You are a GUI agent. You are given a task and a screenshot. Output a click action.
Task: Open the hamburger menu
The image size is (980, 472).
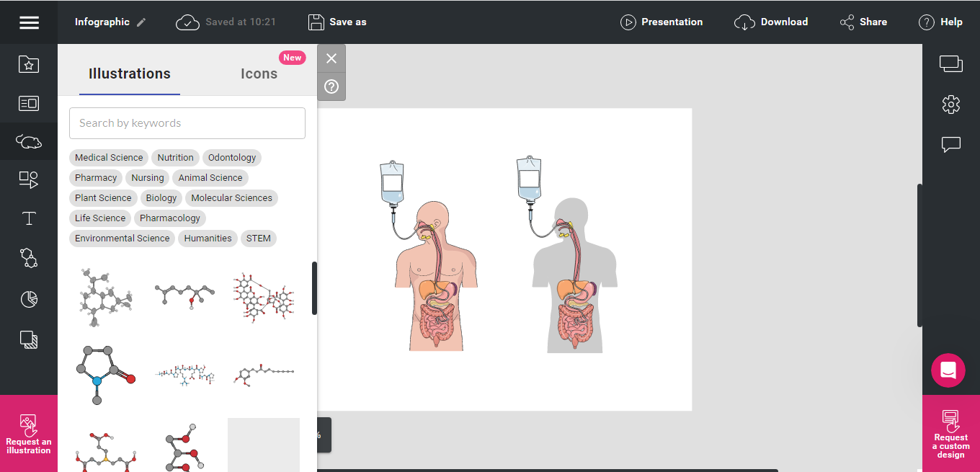click(x=29, y=22)
